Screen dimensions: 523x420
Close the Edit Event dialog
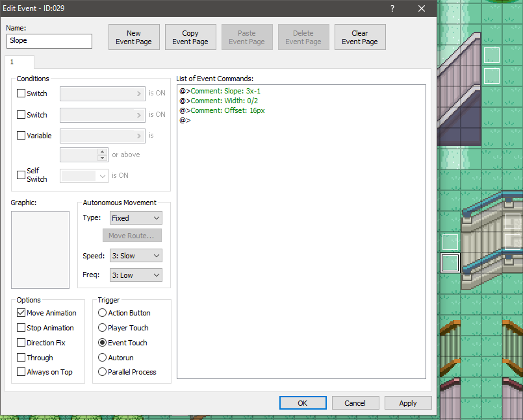(x=422, y=8)
